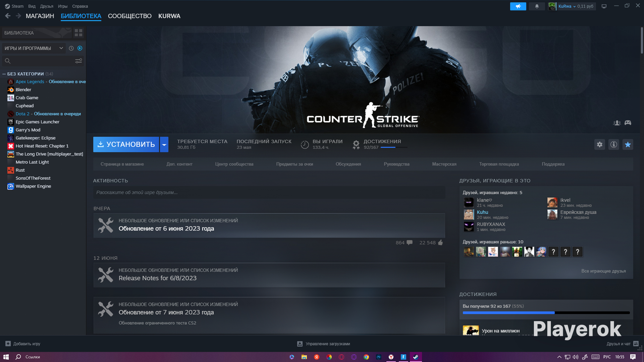This screenshot has height=362, width=644.
Task: Show recent games via clock icon
Action: tap(71, 48)
